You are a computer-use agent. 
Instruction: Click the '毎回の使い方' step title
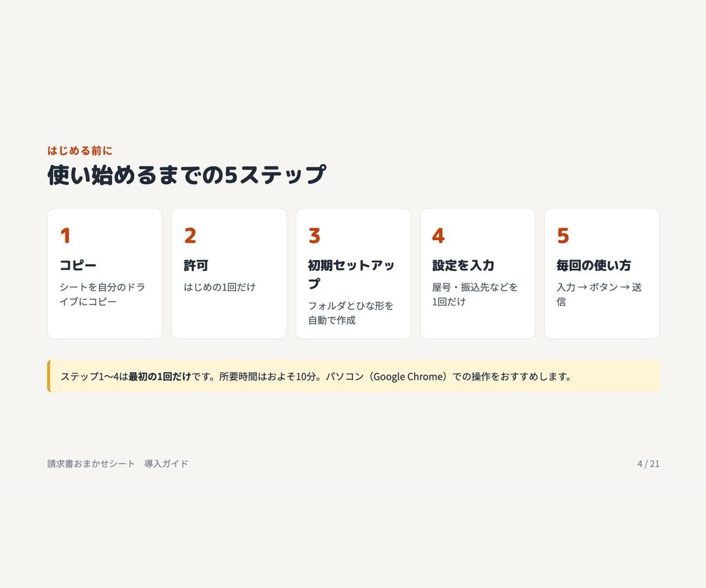[x=594, y=265]
